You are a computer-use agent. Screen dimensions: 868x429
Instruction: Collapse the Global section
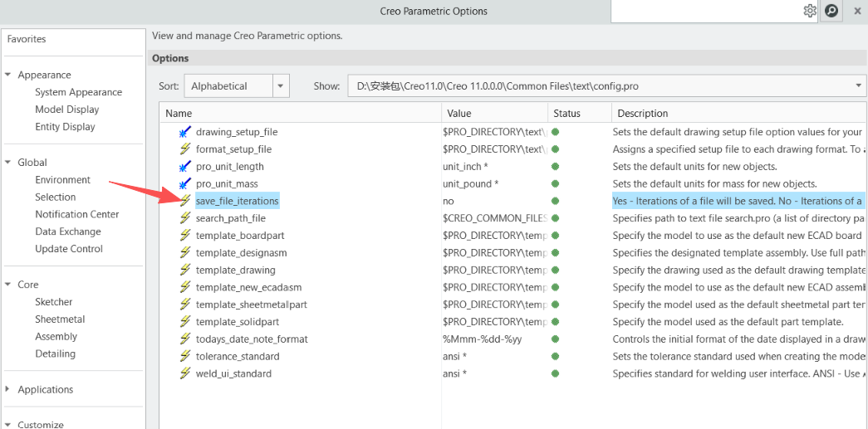tap(8, 162)
